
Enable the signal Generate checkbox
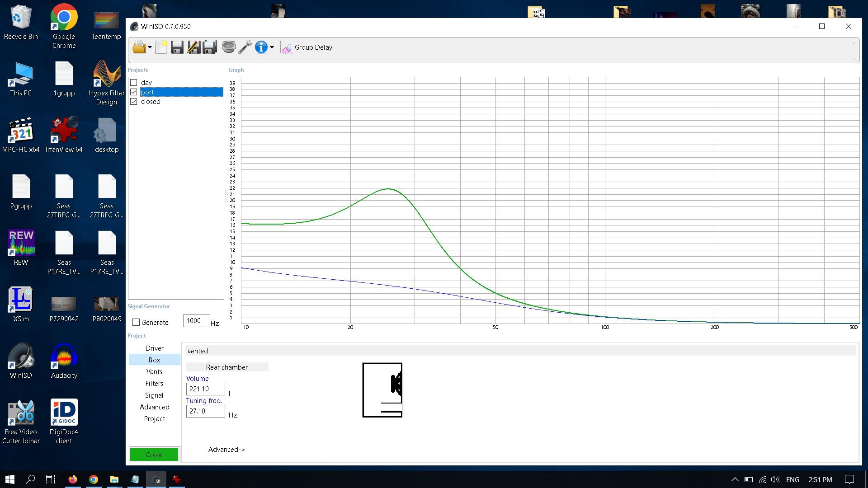coord(136,323)
